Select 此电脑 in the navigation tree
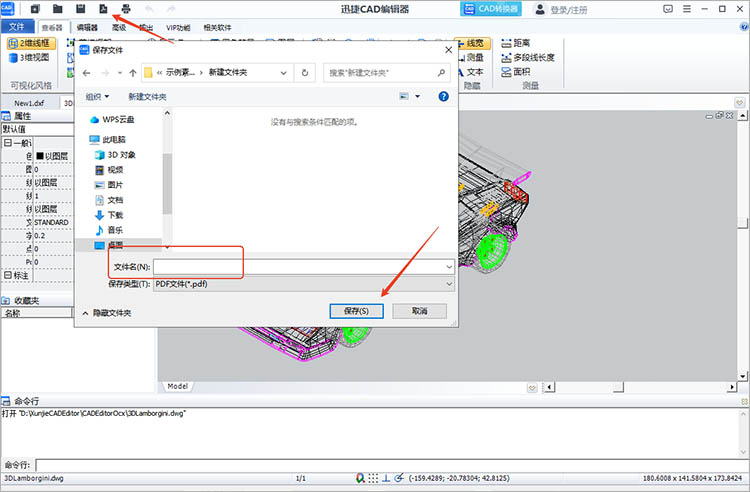Viewport: 750px width, 492px height. click(x=108, y=139)
